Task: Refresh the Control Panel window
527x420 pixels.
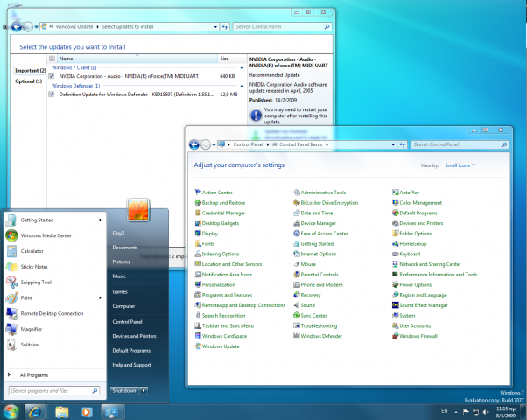Action: coord(403,145)
